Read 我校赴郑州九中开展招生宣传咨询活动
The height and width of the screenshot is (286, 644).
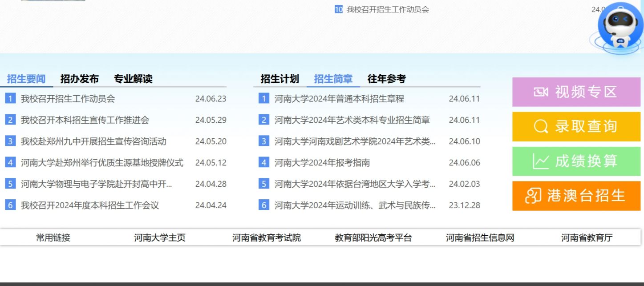[93, 141]
